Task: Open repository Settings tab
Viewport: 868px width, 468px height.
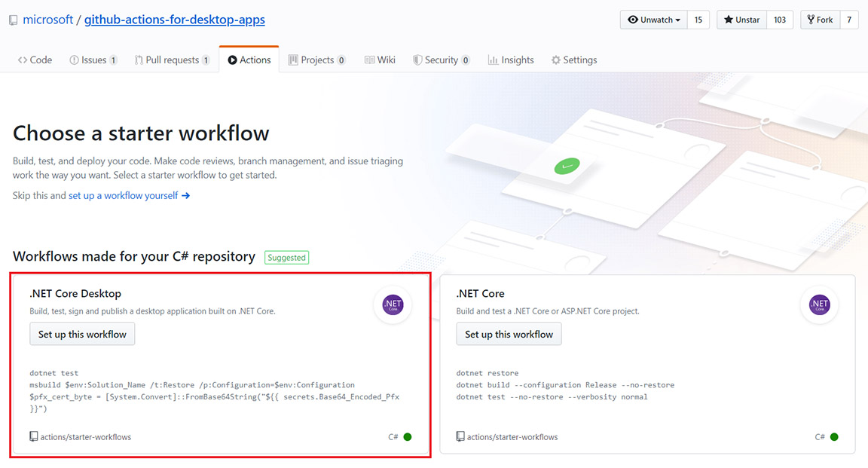Action: click(574, 60)
